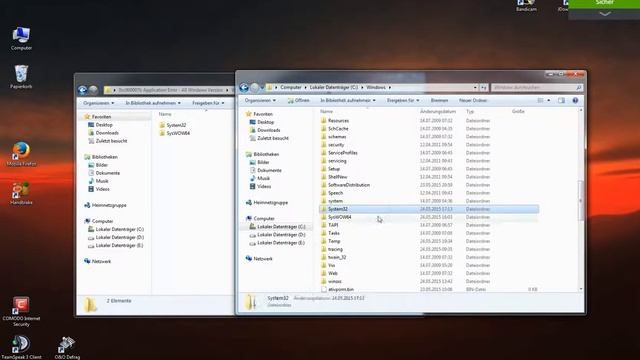This screenshot has width=640, height=360.
Task: Launch the TeamSpeak 3 Client shortcut
Action: [x=21, y=347]
